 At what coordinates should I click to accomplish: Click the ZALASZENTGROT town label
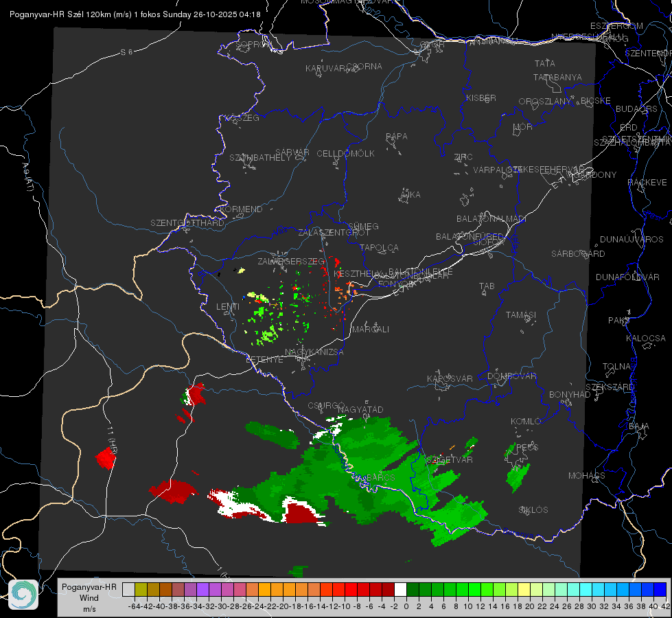[334, 233]
